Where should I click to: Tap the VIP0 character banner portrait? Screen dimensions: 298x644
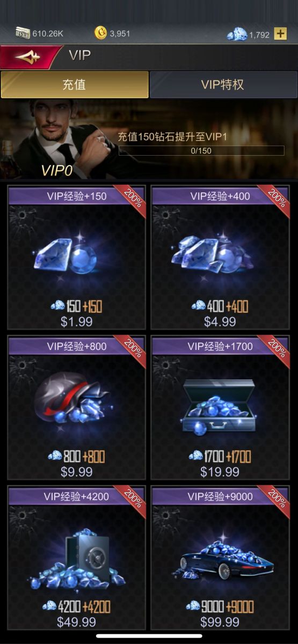[x=55, y=140]
